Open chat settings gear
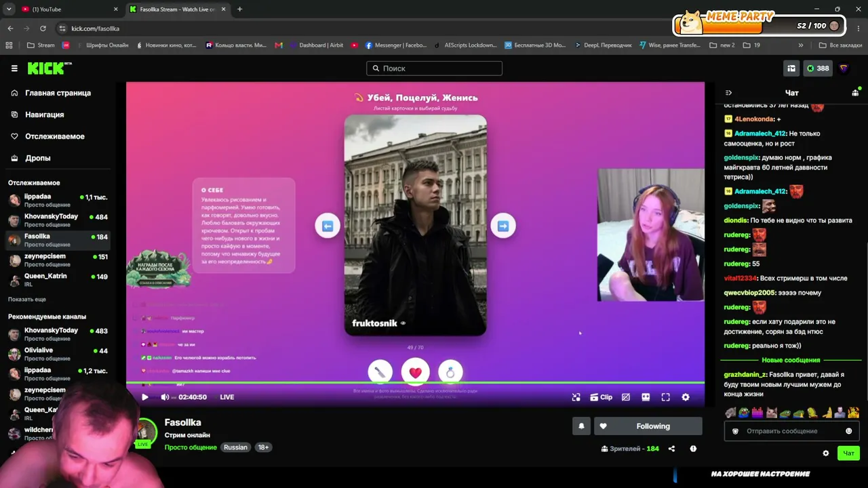Image resolution: width=868 pixels, height=488 pixels. 825,453
